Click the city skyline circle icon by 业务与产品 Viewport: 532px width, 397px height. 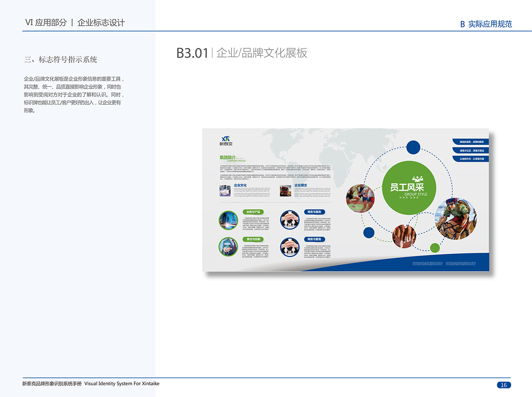228,220
